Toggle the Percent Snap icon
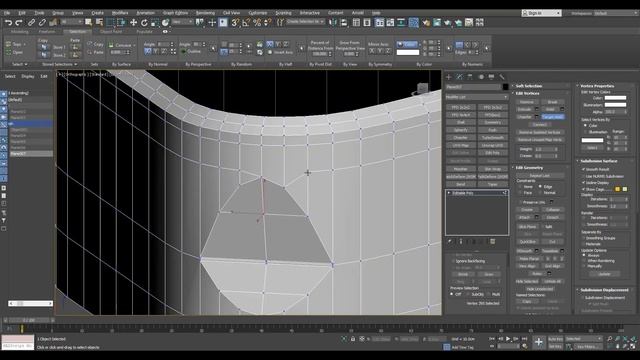Image resolution: width=640 pixels, height=360 pixels. pyautogui.click(x=257, y=23)
